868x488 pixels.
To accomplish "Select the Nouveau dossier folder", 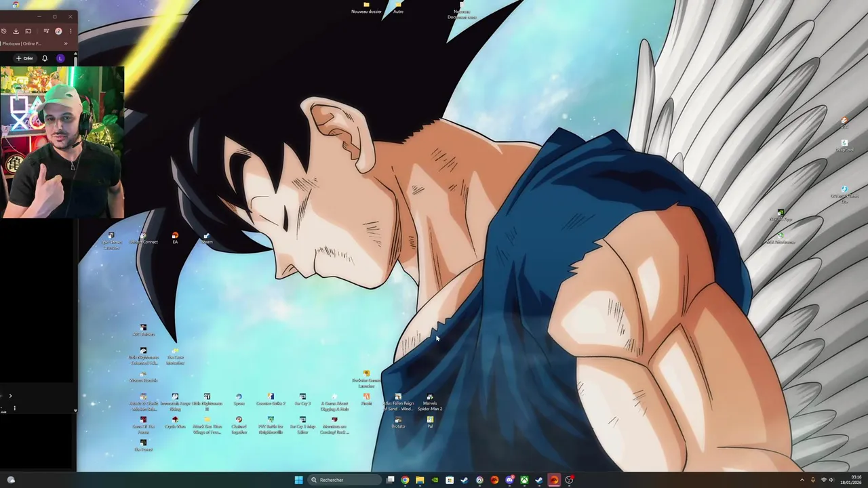I will (366, 8).
